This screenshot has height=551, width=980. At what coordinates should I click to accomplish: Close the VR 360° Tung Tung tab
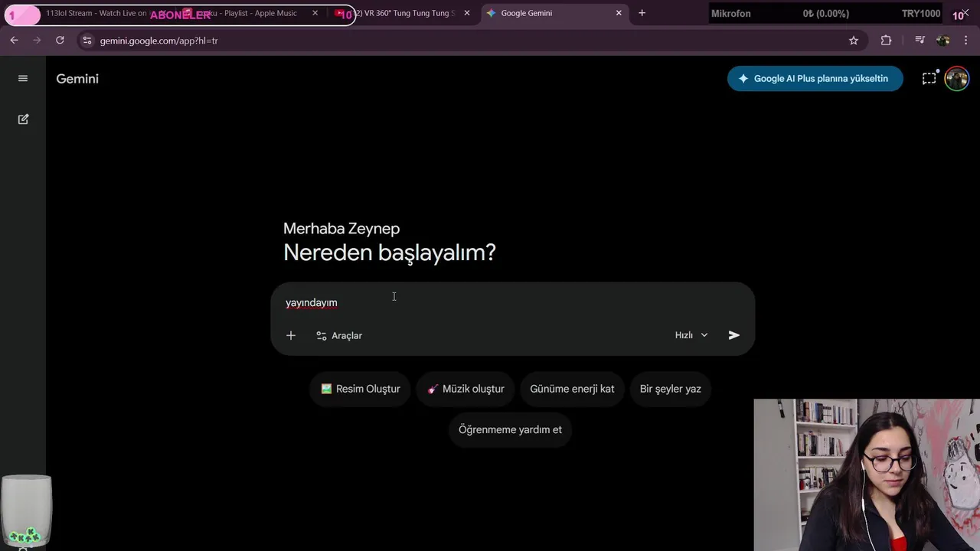(x=467, y=13)
